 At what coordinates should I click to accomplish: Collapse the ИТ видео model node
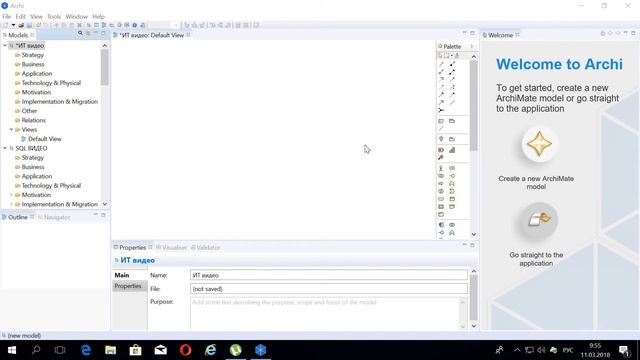click(5, 45)
